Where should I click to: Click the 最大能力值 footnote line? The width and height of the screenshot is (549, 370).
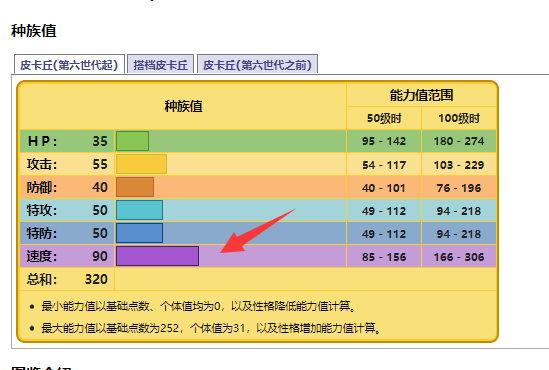click(211, 328)
